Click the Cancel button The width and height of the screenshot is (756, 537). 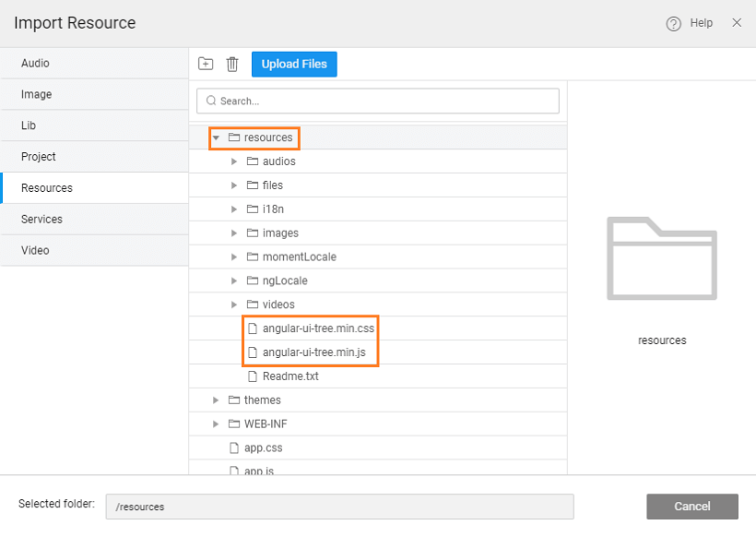(691, 507)
